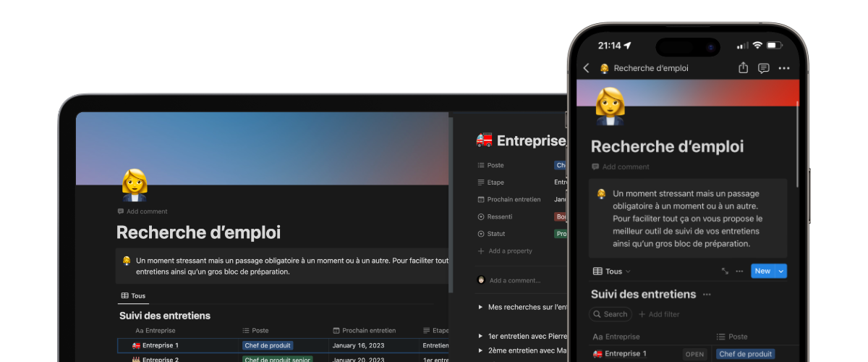
Task: Tap the Entreprise column header on phone
Action: (x=618, y=337)
